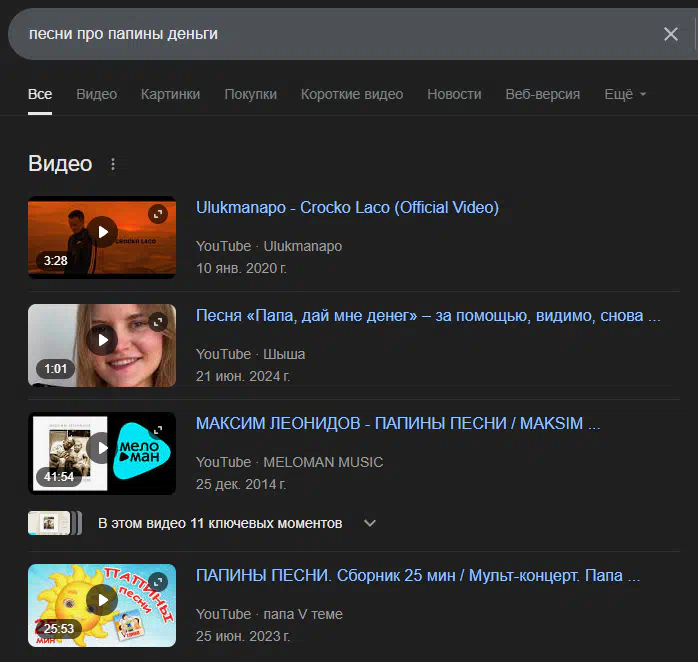Click the 25:53 duration badge
The image size is (698, 662).
coord(59,629)
